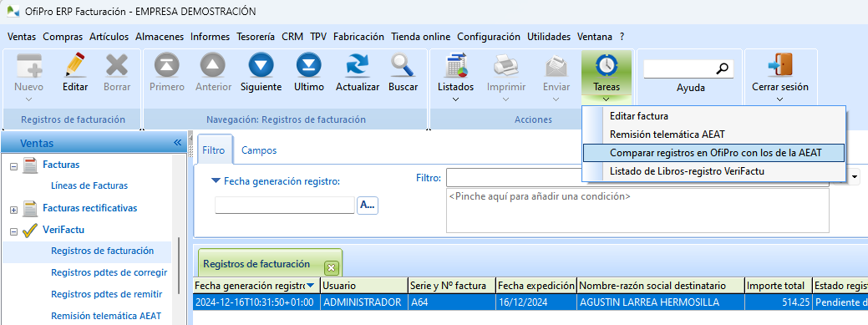Expand the Nuevo dropdown arrow
Viewport: 868px width, 325px height.
(x=29, y=99)
